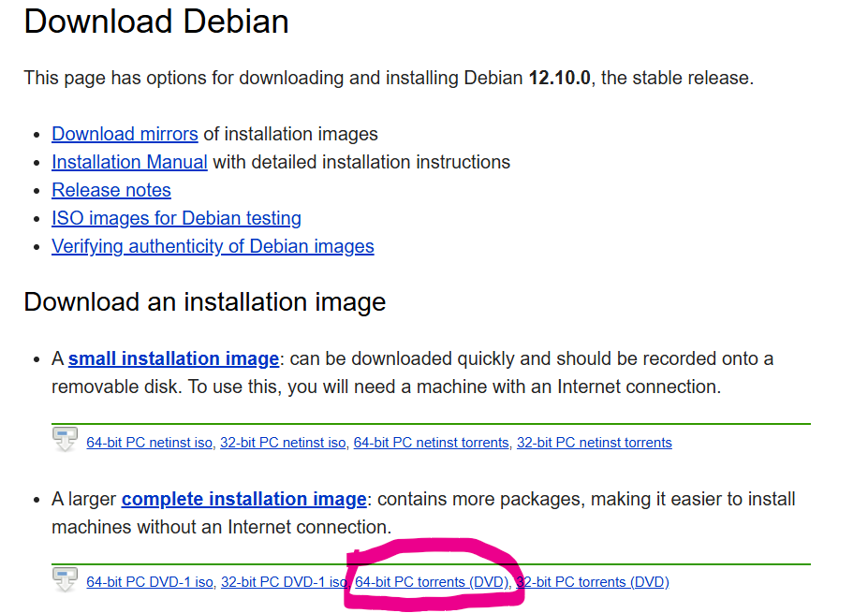Open the Download mirrors link
Image resolution: width=868 pixels, height=613 pixels.
pyautogui.click(x=125, y=134)
